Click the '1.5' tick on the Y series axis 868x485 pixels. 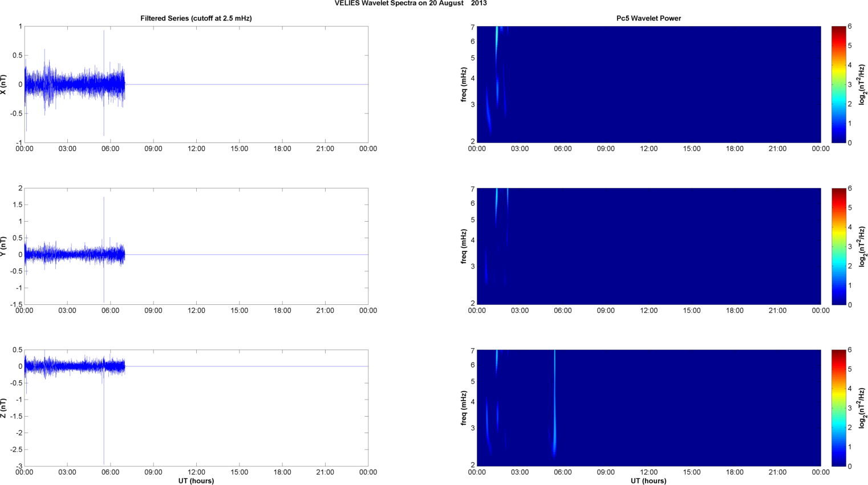[17, 205]
